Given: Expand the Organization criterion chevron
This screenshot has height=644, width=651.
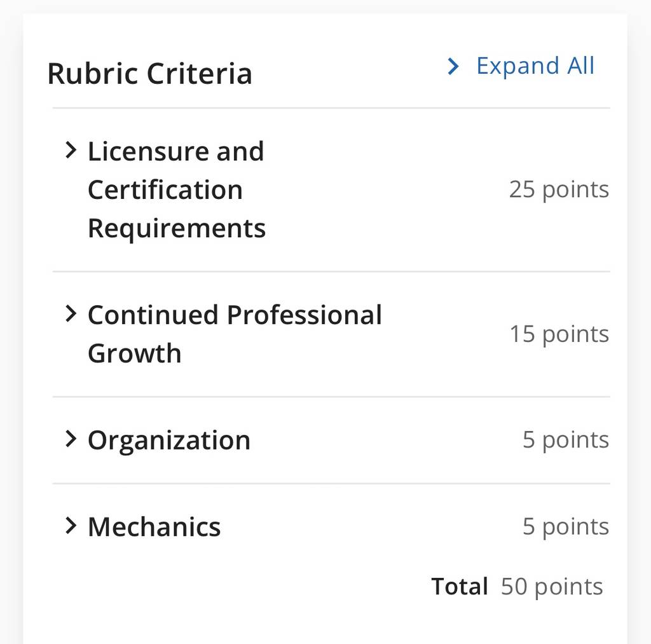Looking at the screenshot, I should pyautogui.click(x=71, y=439).
